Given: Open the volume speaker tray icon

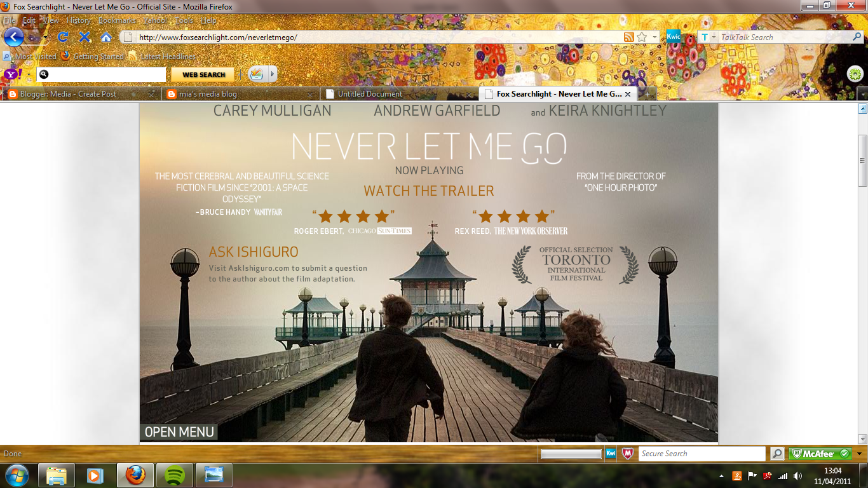Looking at the screenshot, I should [798, 475].
